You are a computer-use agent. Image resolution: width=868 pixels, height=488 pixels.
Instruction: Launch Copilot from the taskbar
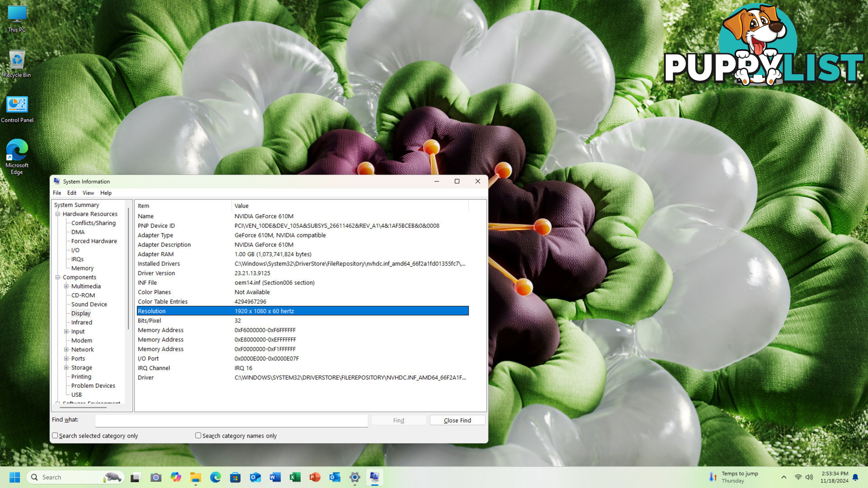coord(176,477)
